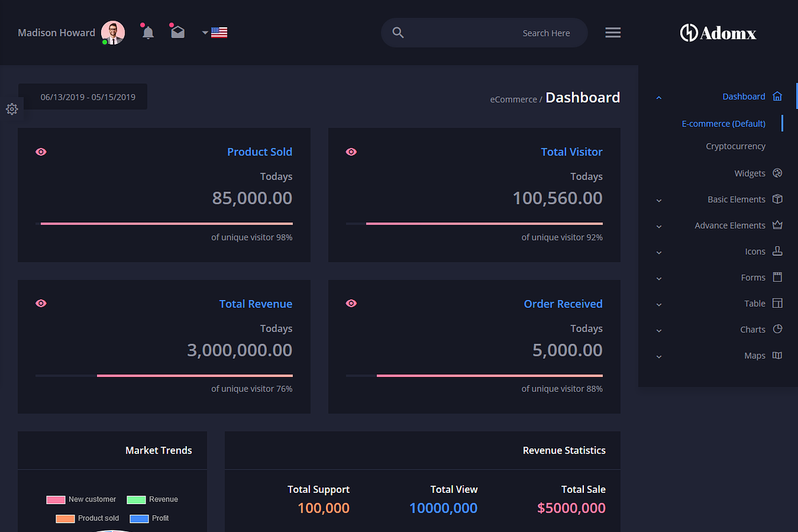This screenshot has width=798, height=532.
Task: Open the Maps section icon
Action: [777, 355]
